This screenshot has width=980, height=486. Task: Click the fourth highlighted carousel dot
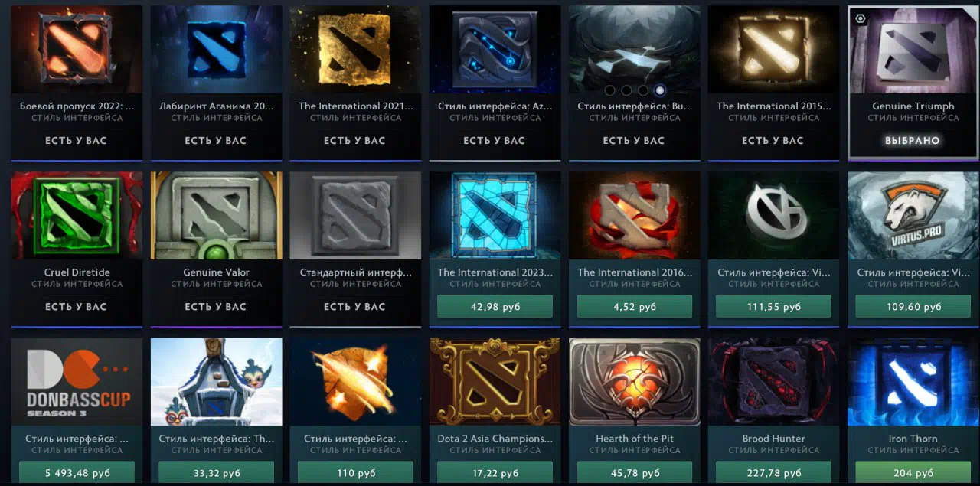660,90
